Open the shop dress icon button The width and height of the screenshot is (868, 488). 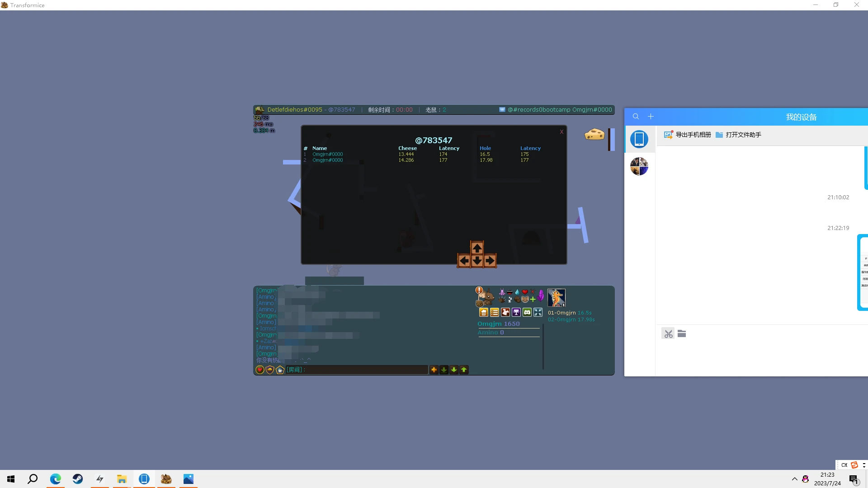click(x=505, y=312)
